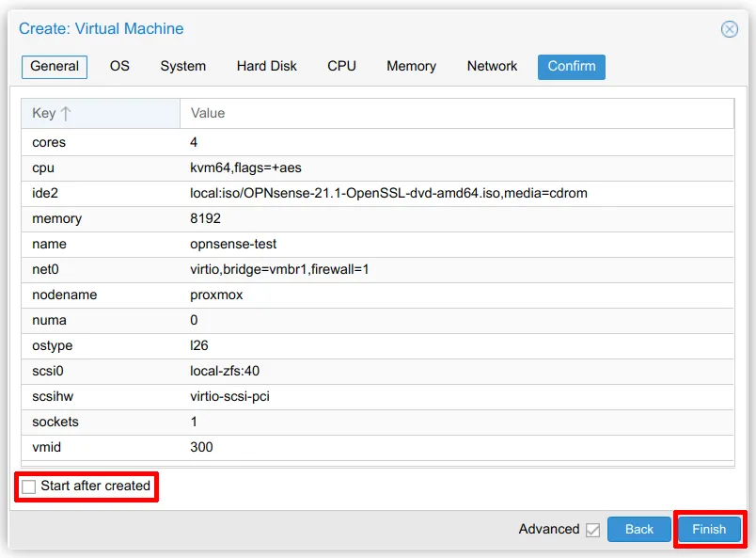Image resolution: width=756 pixels, height=558 pixels.
Task: Close the Create Virtual Machine dialog
Action: (x=729, y=29)
